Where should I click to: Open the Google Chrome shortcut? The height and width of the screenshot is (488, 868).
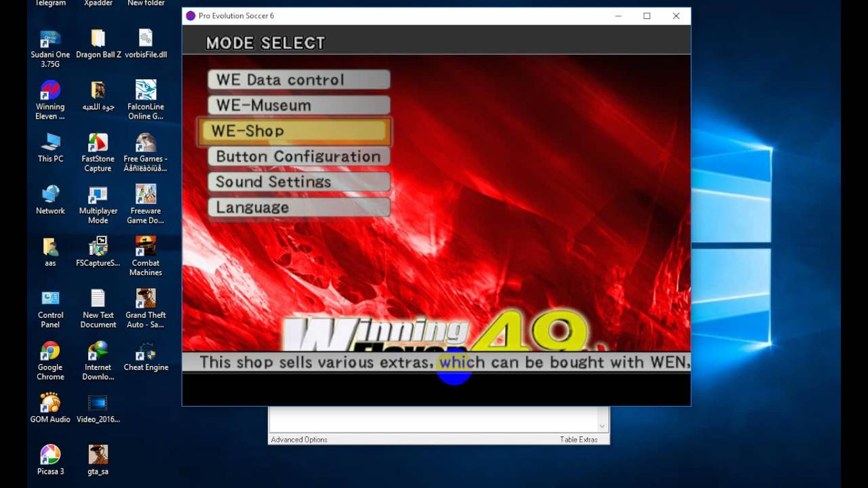50,361
